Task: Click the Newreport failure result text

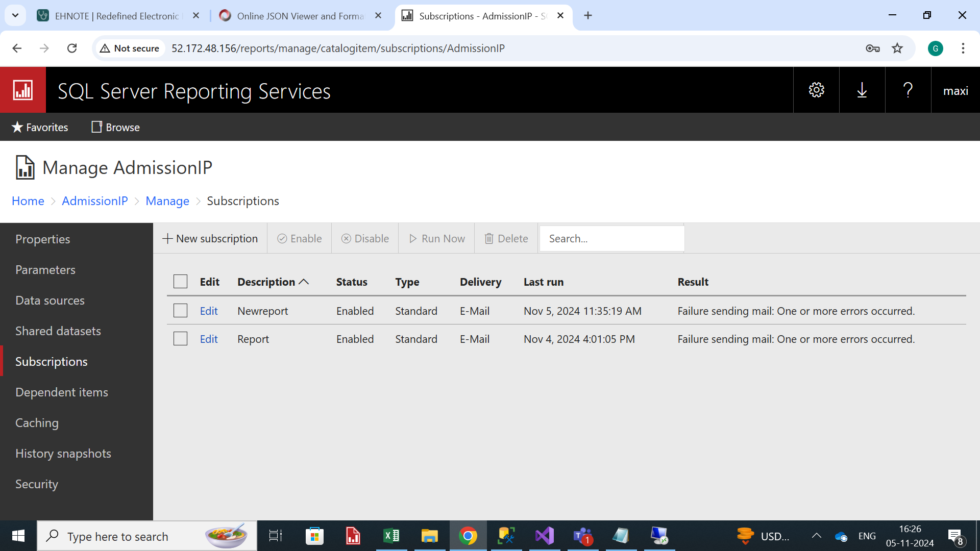Action: click(x=796, y=311)
